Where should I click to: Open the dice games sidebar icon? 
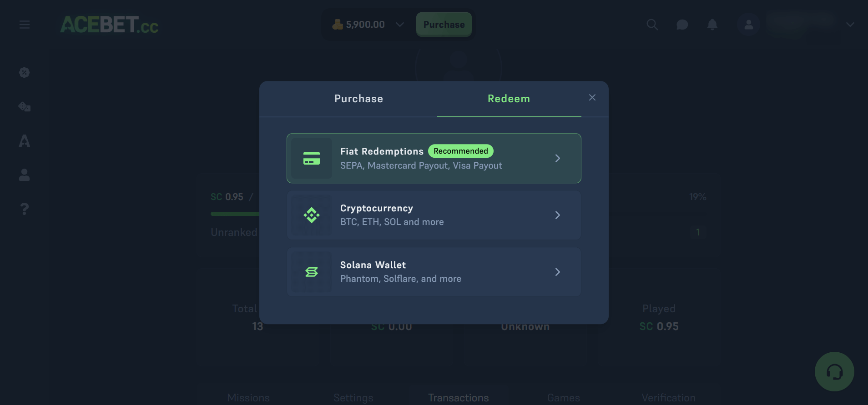(x=25, y=107)
